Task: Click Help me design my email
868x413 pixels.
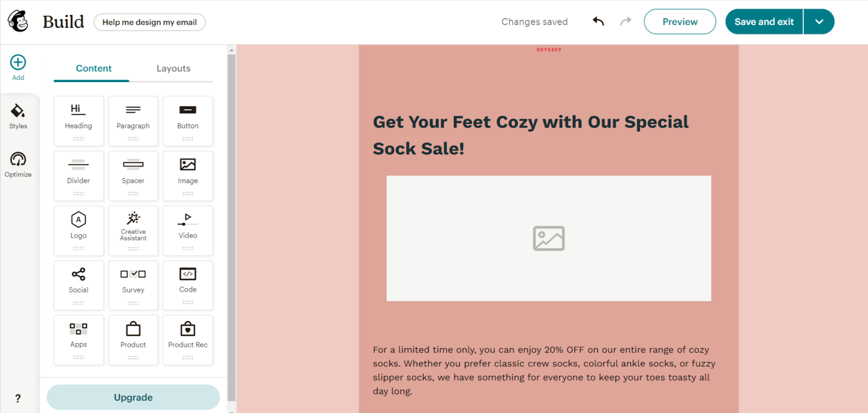Action: [150, 22]
